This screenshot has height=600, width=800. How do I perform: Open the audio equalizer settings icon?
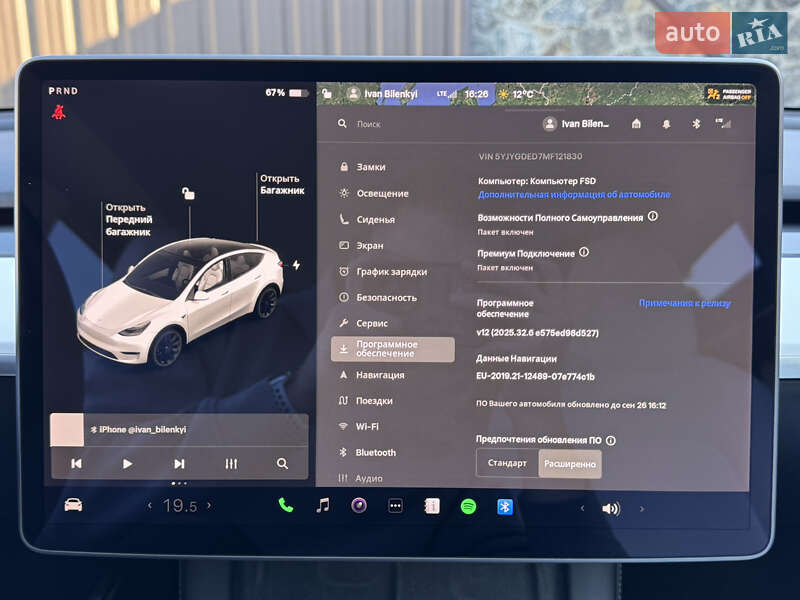(x=231, y=463)
